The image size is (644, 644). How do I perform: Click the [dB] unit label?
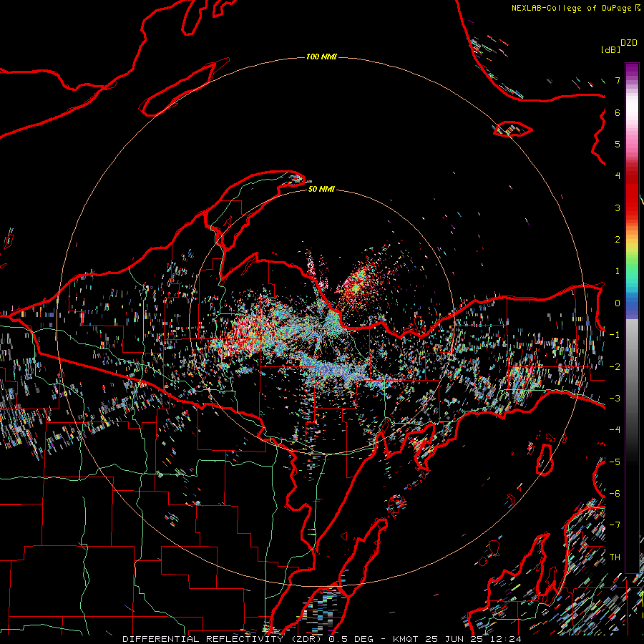(611, 49)
